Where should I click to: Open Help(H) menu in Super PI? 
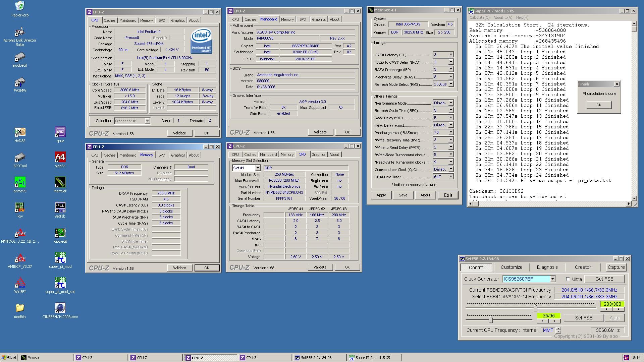[522, 17]
